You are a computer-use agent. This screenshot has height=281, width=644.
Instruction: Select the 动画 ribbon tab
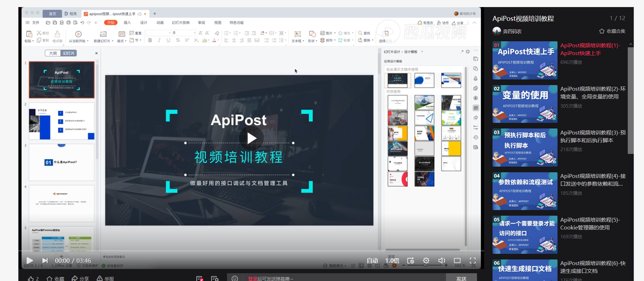160,22
